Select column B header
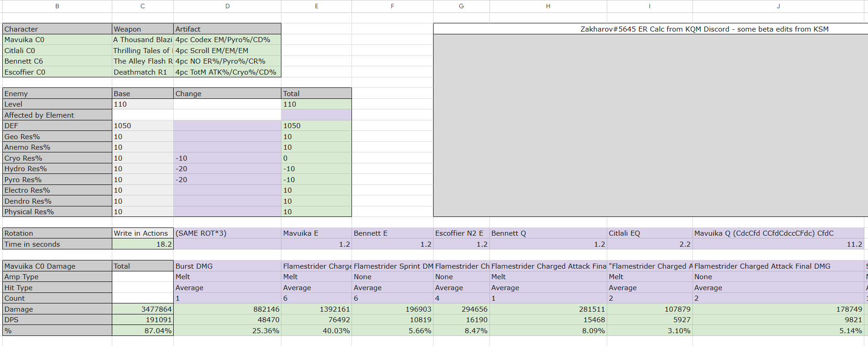 pos(57,6)
